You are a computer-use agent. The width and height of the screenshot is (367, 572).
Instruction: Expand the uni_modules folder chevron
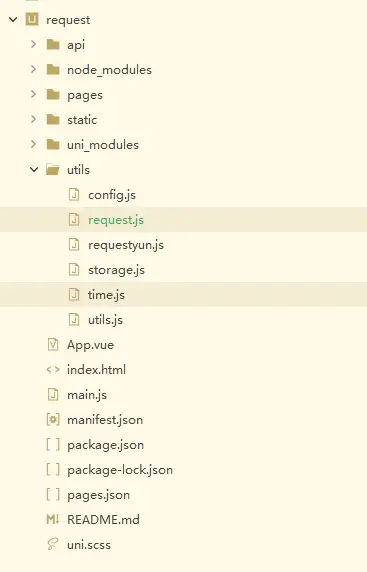click(x=34, y=144)
